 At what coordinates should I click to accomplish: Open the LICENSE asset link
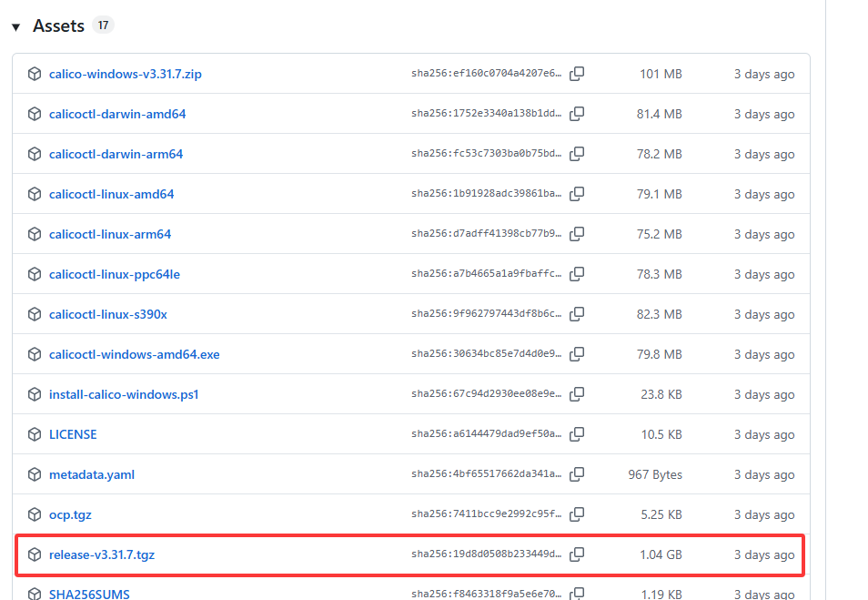click(x=73, y=434)
